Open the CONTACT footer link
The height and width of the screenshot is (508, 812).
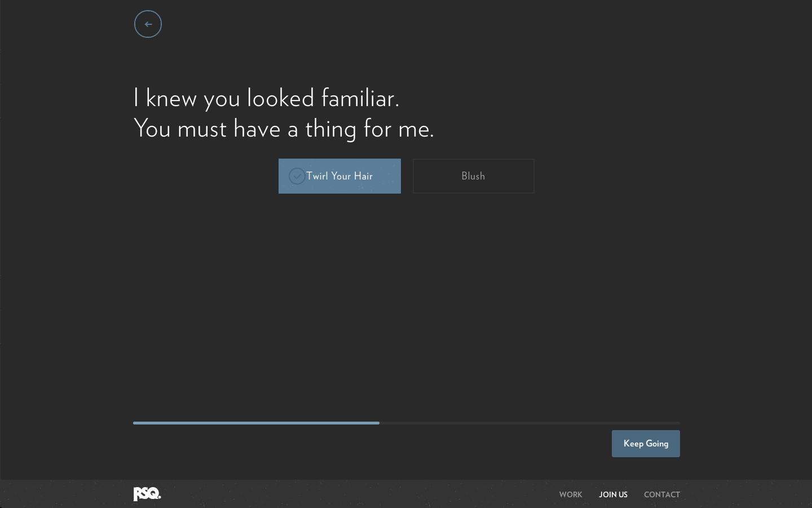(x=661, y=494)
